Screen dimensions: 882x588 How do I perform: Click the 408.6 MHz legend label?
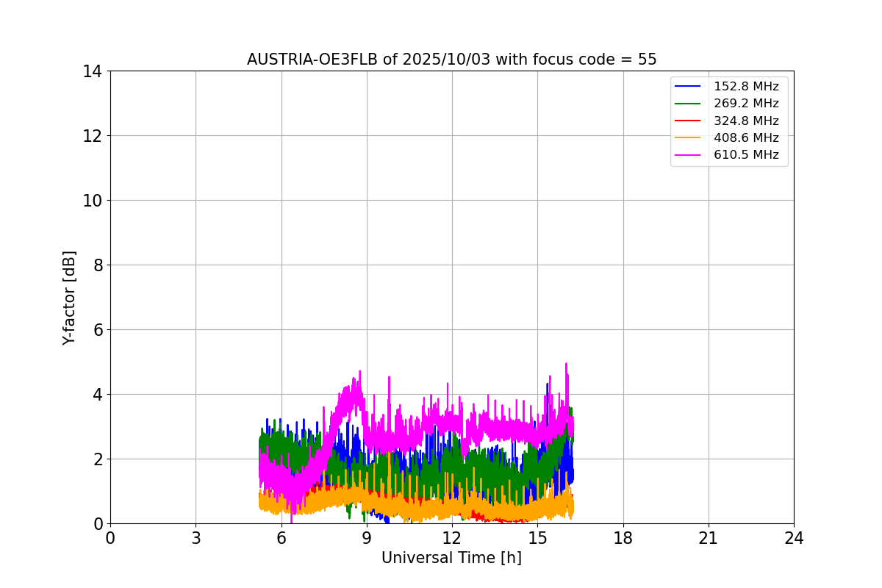pos(746,137)
